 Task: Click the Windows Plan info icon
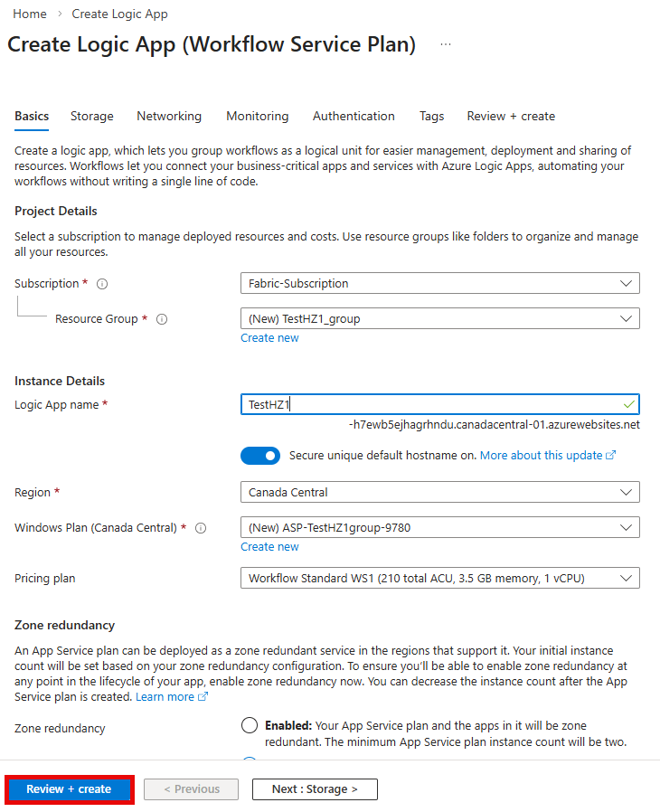[200, 527]
